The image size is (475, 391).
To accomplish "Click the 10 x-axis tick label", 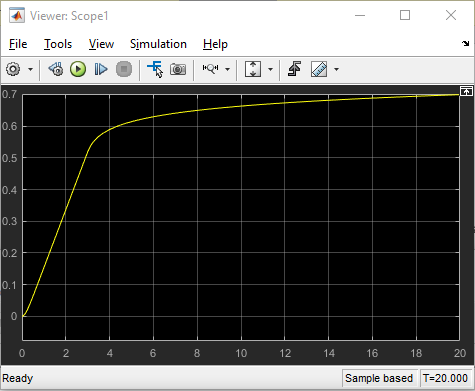I will point(241,353).
